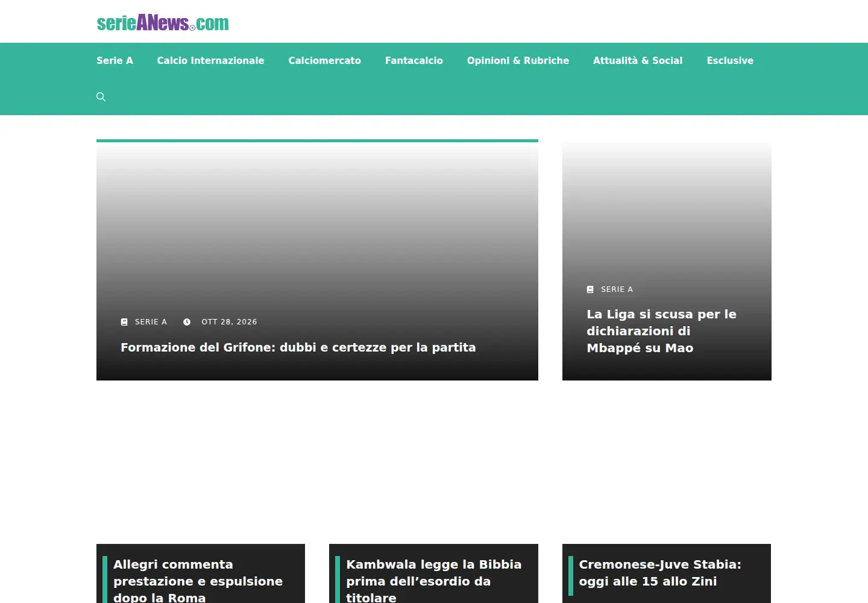Open La Liga si scusa article
868x603 pixels.
661,331
